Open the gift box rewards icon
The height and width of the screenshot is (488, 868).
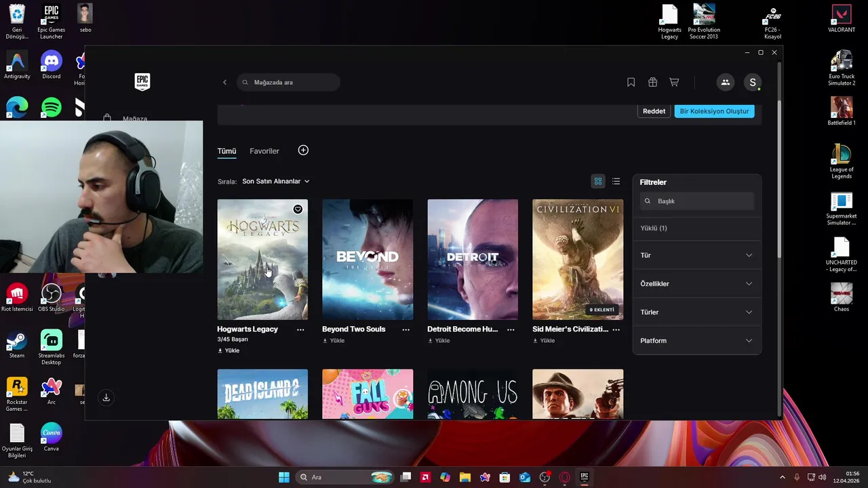point(652,82)
